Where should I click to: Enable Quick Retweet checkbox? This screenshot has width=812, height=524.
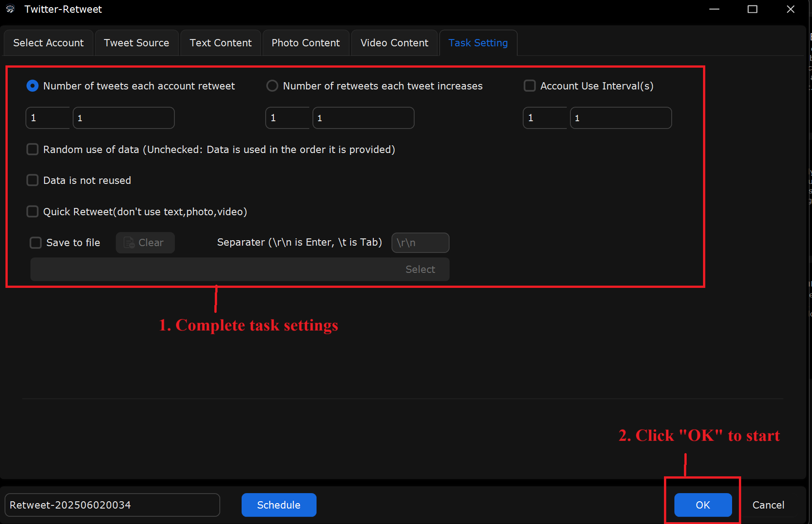click(32, 212)
